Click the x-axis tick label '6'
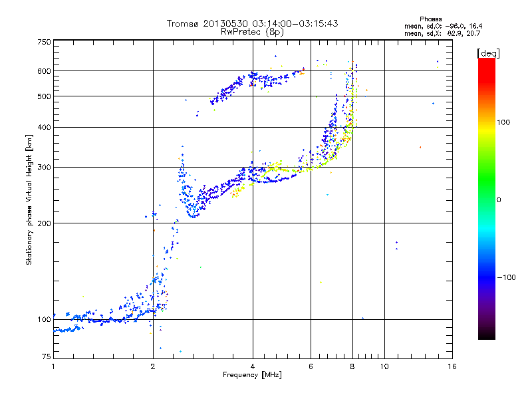This screenshot has height=399, width=532. coord(311,366)
